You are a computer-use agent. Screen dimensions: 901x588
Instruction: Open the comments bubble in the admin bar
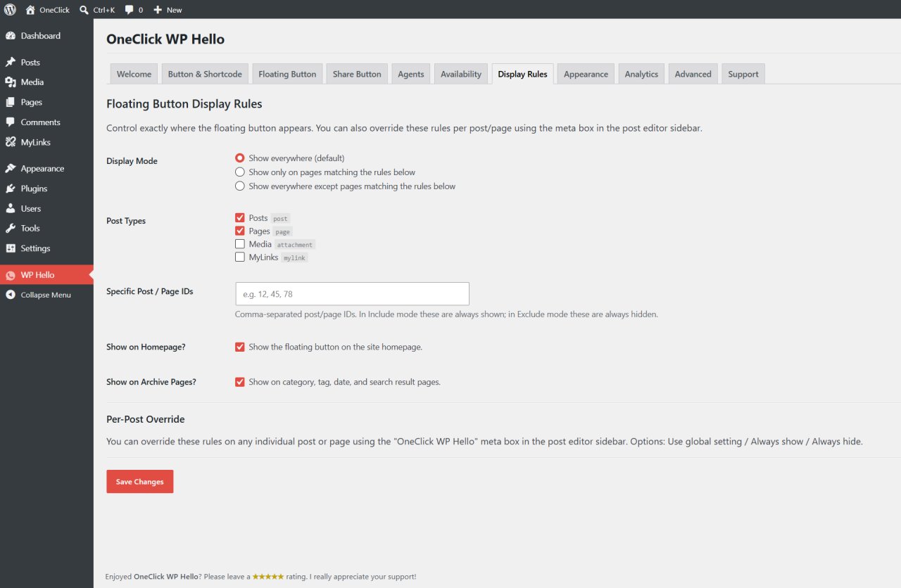130,10
